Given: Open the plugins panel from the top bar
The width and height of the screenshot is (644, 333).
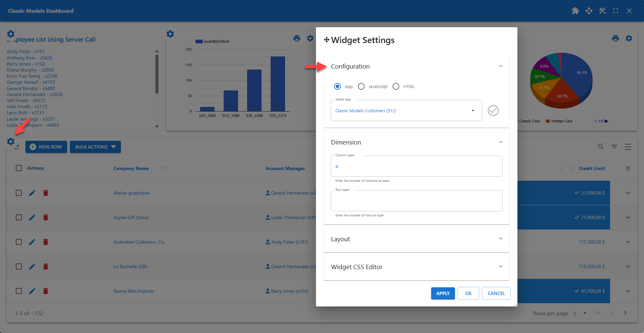Looking at the screenshot, I should click(x=575, y=10).
